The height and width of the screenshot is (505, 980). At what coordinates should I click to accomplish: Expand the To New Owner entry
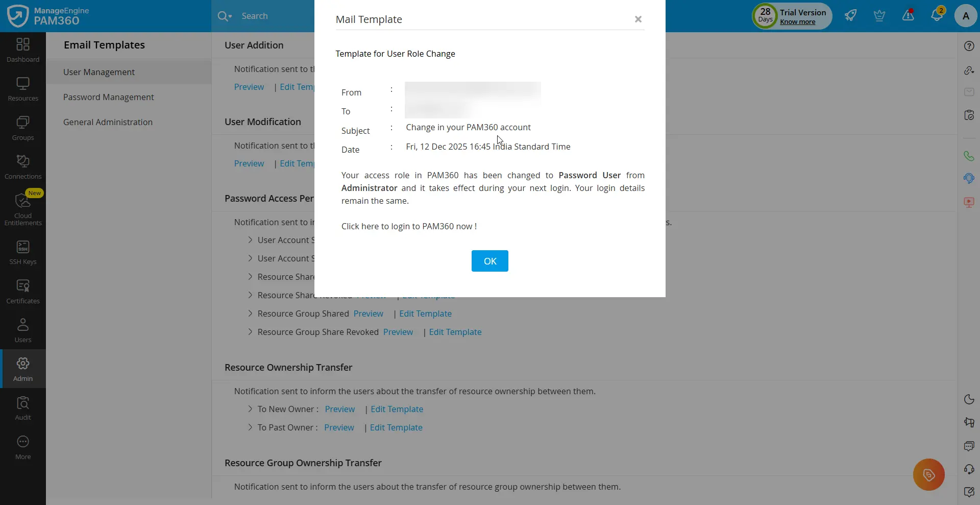point(250,409)
